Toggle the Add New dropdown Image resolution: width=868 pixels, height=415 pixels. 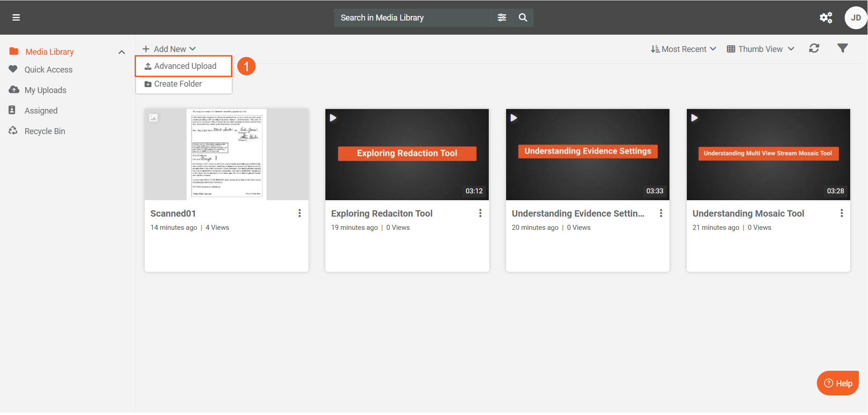[169, 49]
